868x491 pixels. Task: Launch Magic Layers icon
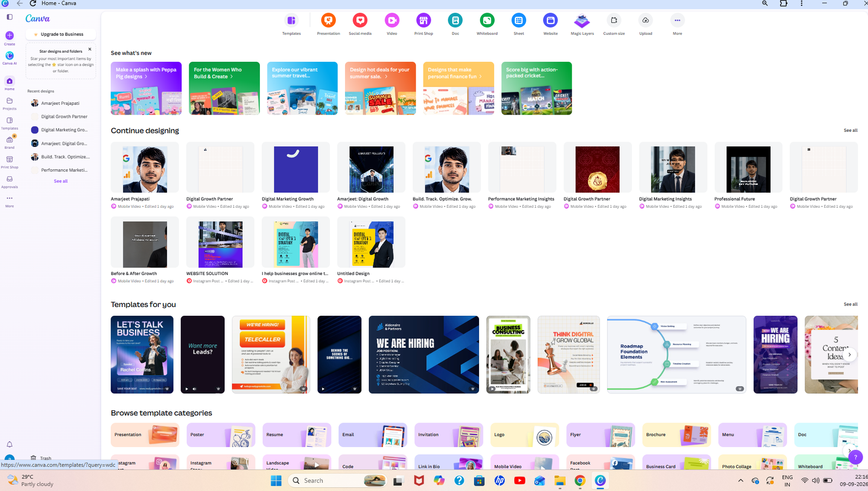[582, 21]
